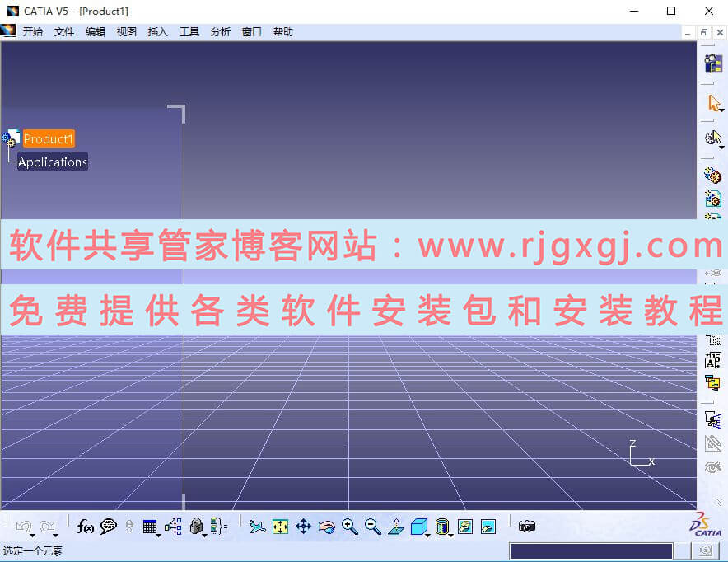Select the Rotate hand tool

tap(327, 527)
